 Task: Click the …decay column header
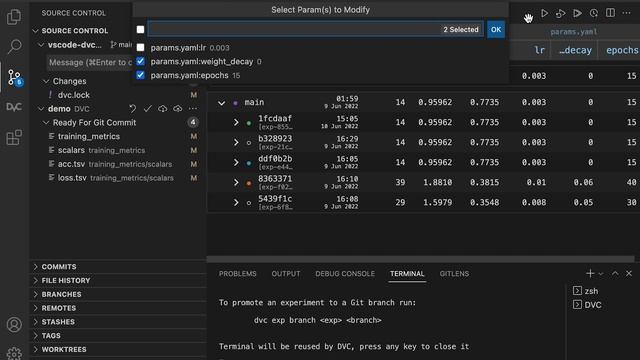click(575, 50)
